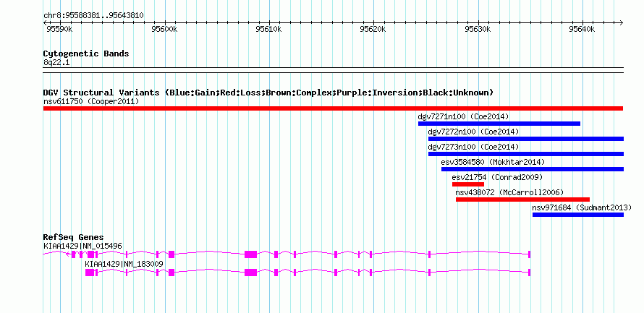Screen dimensions: 644x313
Task: Click the 95640k ruler tick label
Action: click(x=582, y=29)
